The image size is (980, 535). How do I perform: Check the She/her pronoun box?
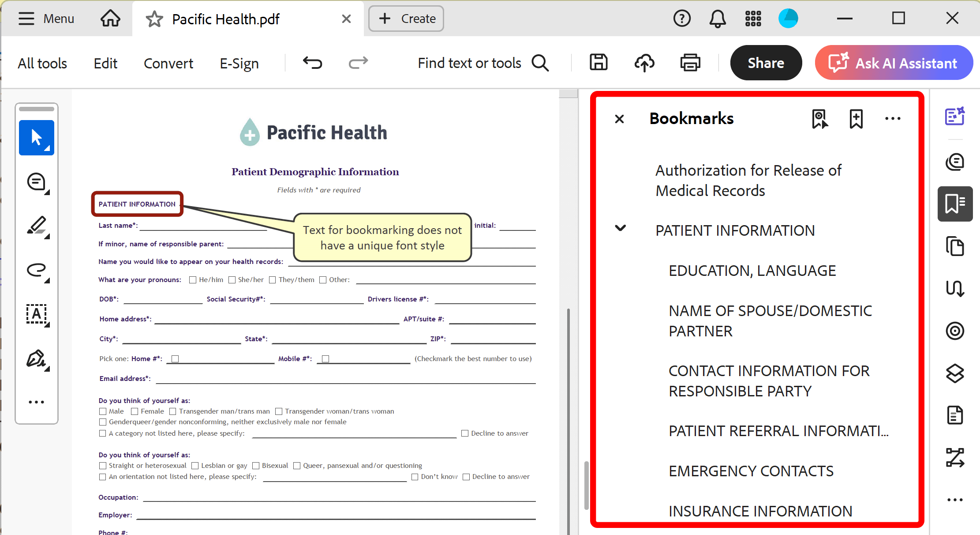[x=232, y=280]
